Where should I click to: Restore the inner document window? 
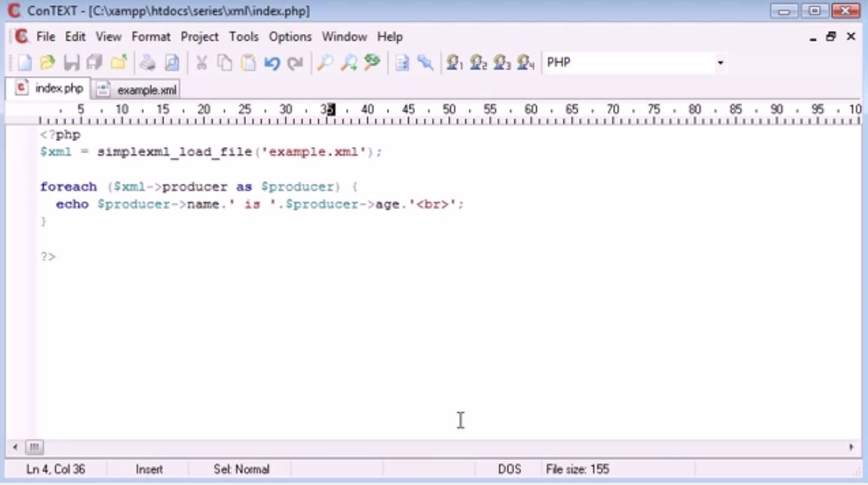tap(831, 36)
